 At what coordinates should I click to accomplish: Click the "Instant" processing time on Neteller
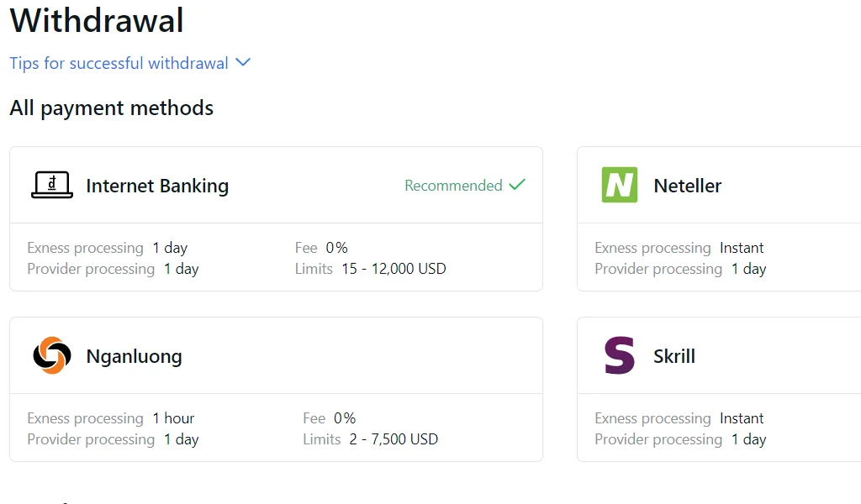[x=740, y=247]
